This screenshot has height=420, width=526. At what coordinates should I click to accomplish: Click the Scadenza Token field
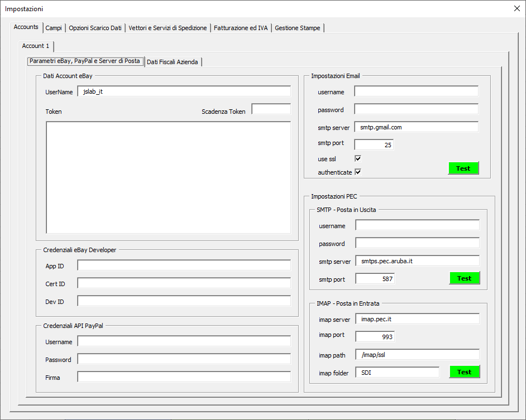[x=271, y=109]
